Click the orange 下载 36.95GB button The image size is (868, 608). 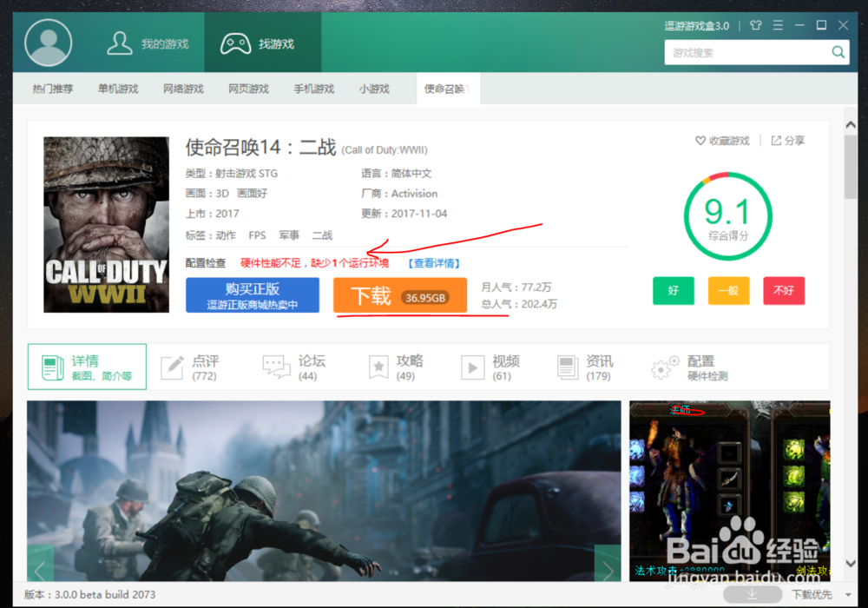(x=399, y=295)
